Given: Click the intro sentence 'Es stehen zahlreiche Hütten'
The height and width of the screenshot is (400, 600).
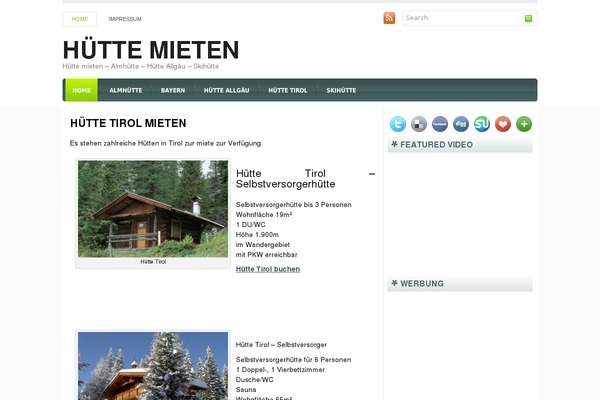Looking at the screenshot, I should [x=166, y=144].
